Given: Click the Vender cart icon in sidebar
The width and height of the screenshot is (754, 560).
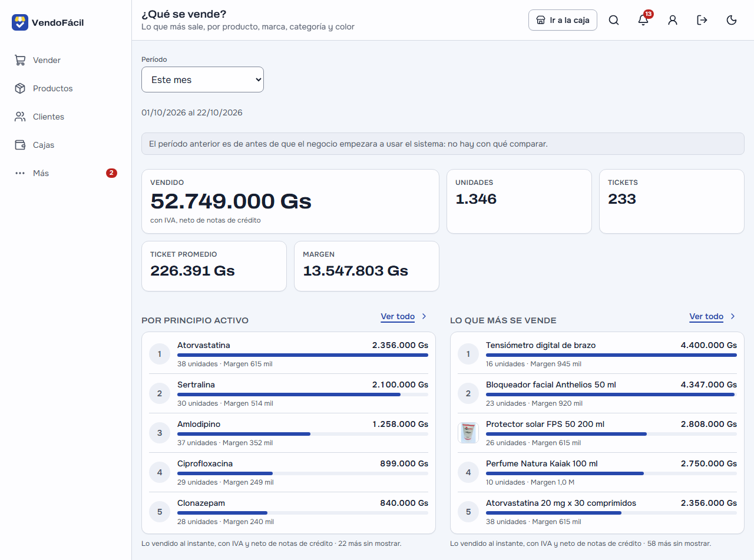Looking at the screenshot, I should click(20, 60).
